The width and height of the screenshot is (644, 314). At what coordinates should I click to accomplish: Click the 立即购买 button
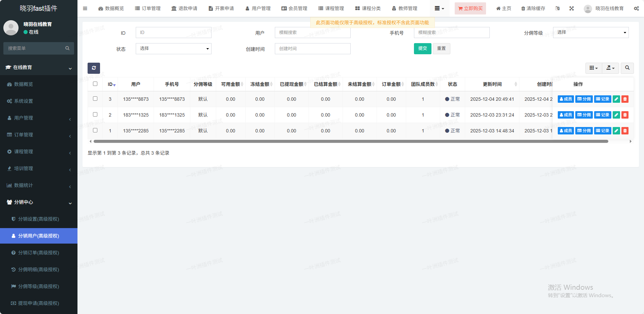tap(470, 8)
